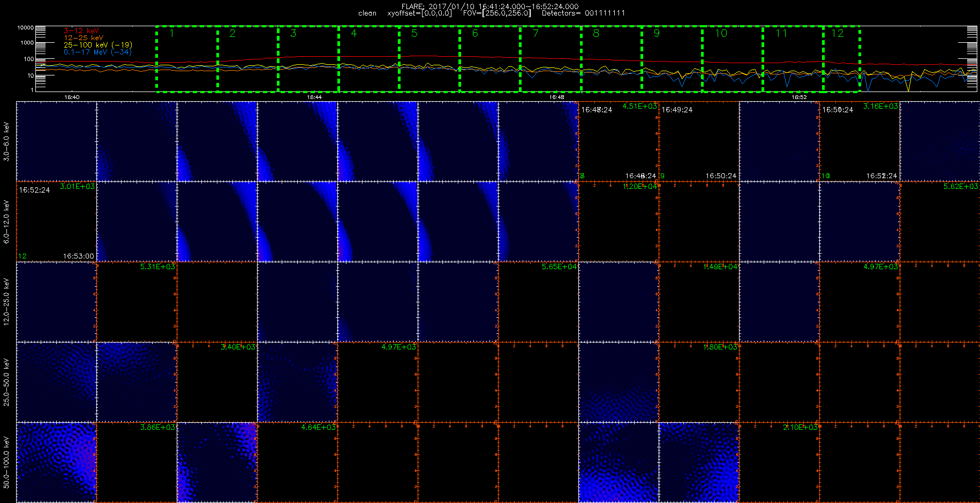Click the 16:44 time axis label

pos(314,97)
